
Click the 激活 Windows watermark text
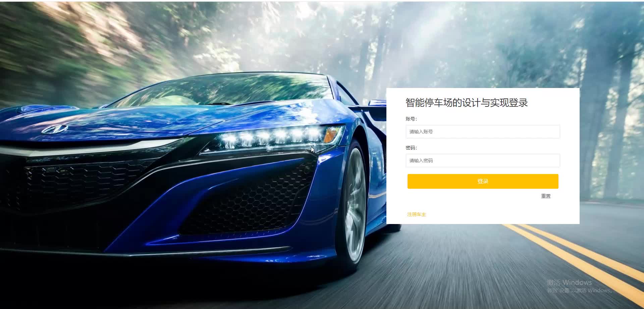coord(569,282)
